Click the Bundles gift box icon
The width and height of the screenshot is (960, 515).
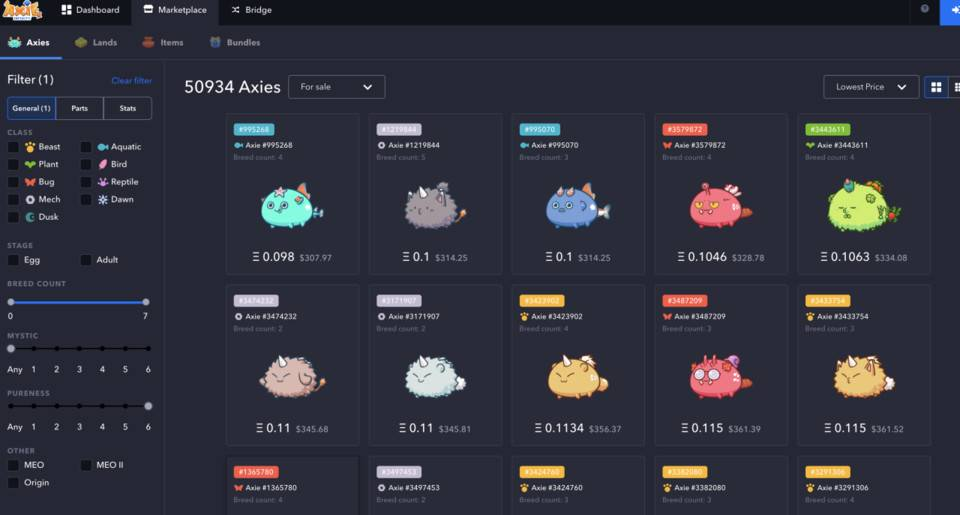(x=215, y=42)
